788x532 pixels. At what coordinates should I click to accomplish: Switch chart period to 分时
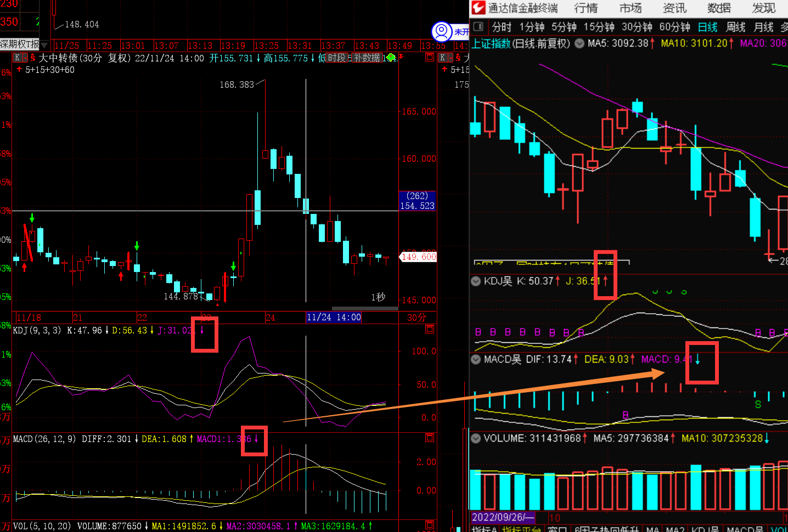coord(502,27)
